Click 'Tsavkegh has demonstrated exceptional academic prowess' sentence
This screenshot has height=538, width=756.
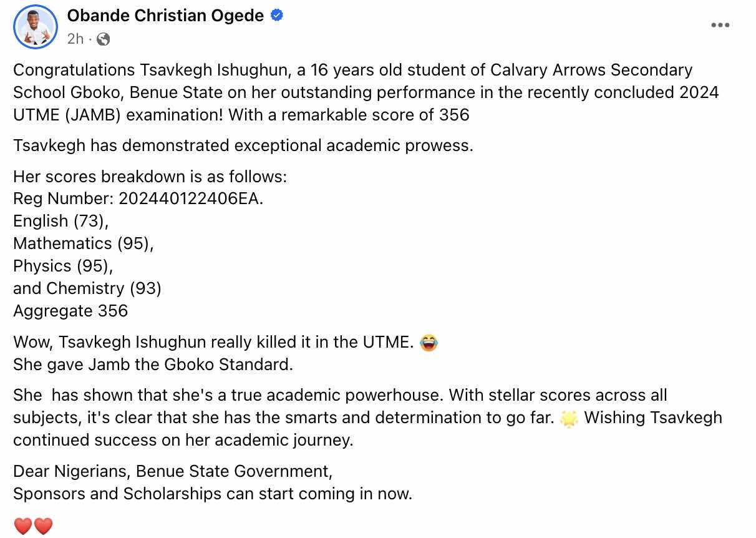click(243, 145)
